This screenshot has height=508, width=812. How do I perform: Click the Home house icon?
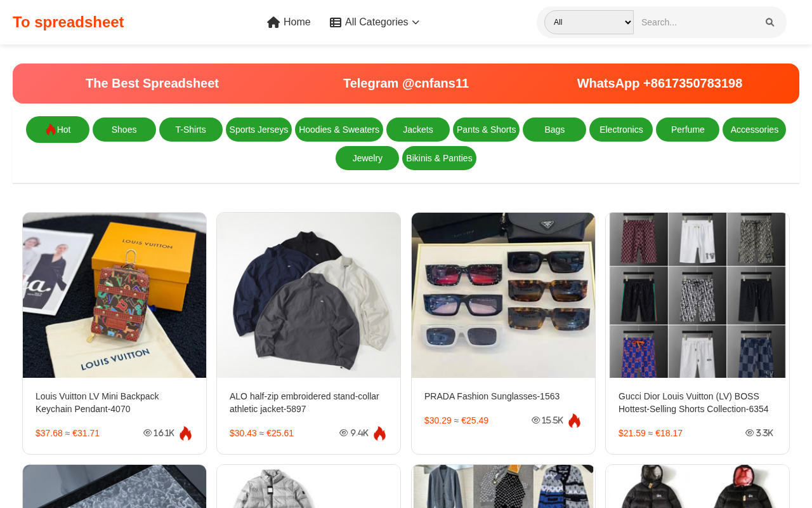point(273,22)
